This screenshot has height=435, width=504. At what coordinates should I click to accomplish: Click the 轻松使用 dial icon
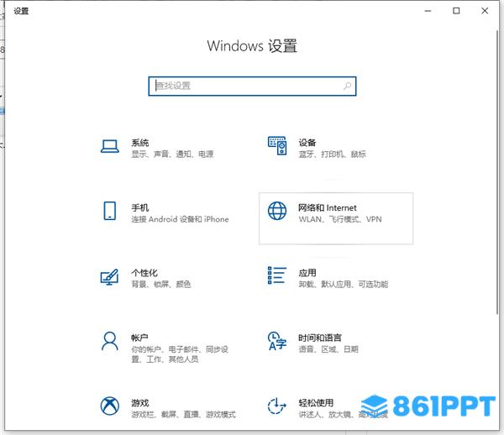276,406
